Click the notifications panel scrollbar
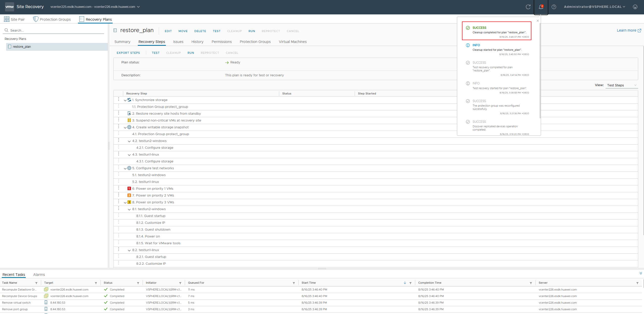Image resolution: width=644 pixels, height=314 pixels. point(540,71)
